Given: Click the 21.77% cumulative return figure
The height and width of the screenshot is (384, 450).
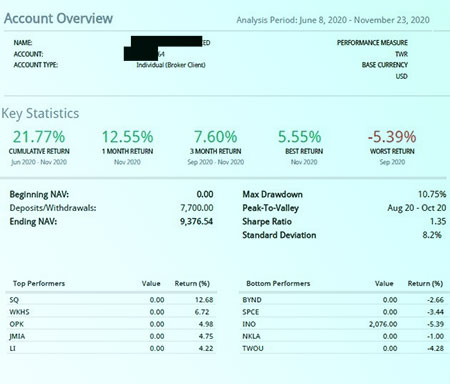Looking at the screenshot, I should tap(39, 137).
